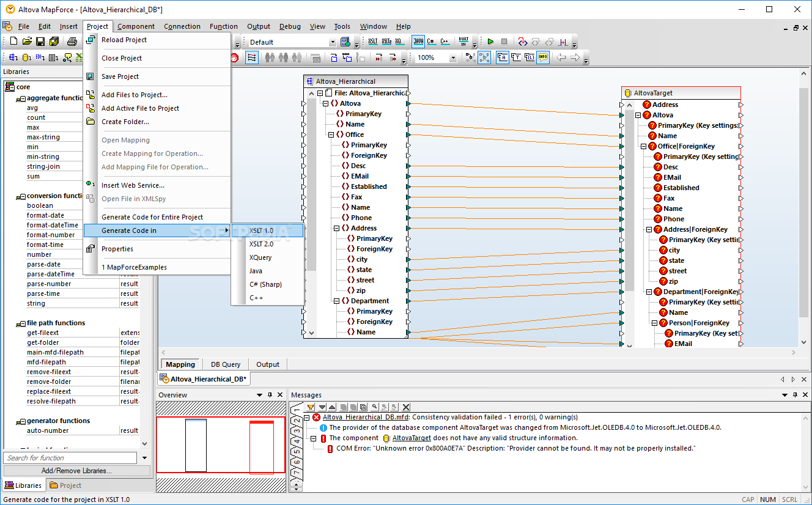The width and height of the screenshot is (812, 505).
Task: Open the Default configuration dropdown
Action: (x=333, y=42)
